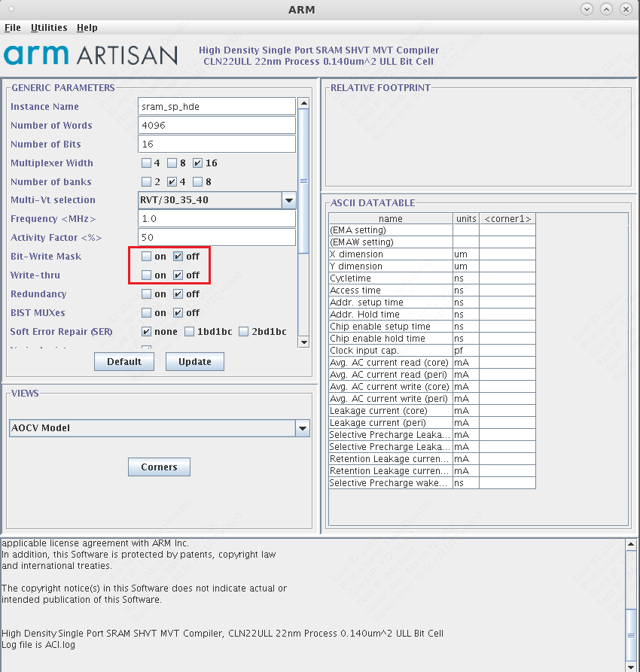Open the Utilities menu
This screenshot has height=672, width=640.
click(49, 28)
